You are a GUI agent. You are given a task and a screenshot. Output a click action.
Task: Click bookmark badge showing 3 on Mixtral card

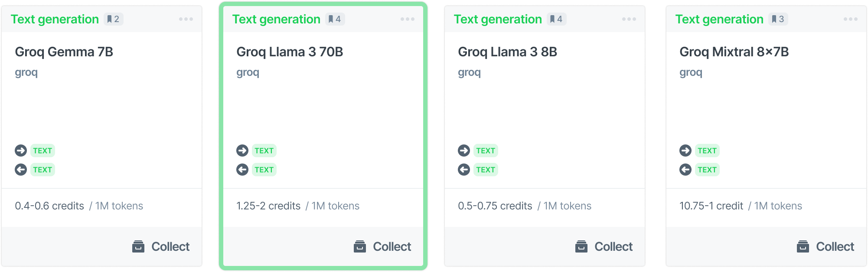click(x=778, y=19)
